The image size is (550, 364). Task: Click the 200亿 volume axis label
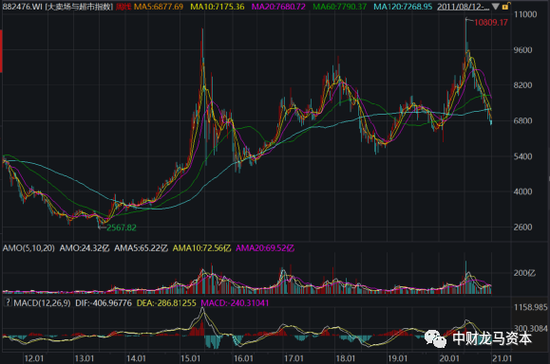(524, 273)
